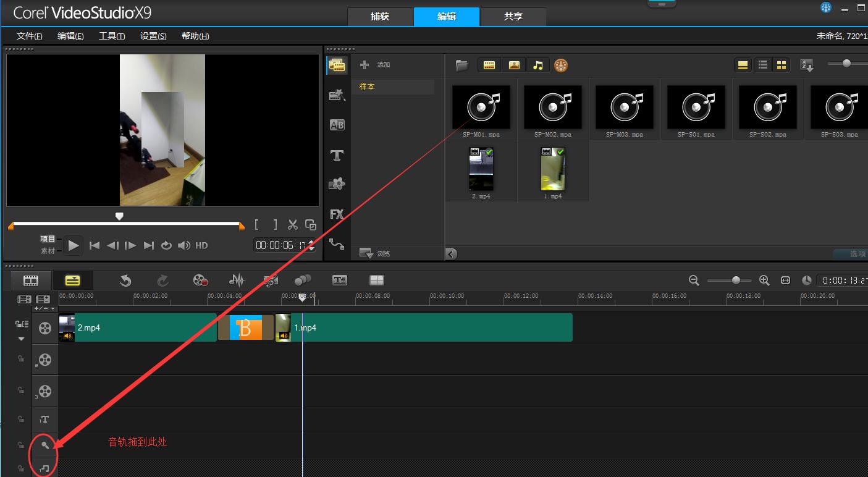The width and height of the screenshot is (868, 477).
Task: Click the timeline zoom slider handle
Action: coord(736,281)
